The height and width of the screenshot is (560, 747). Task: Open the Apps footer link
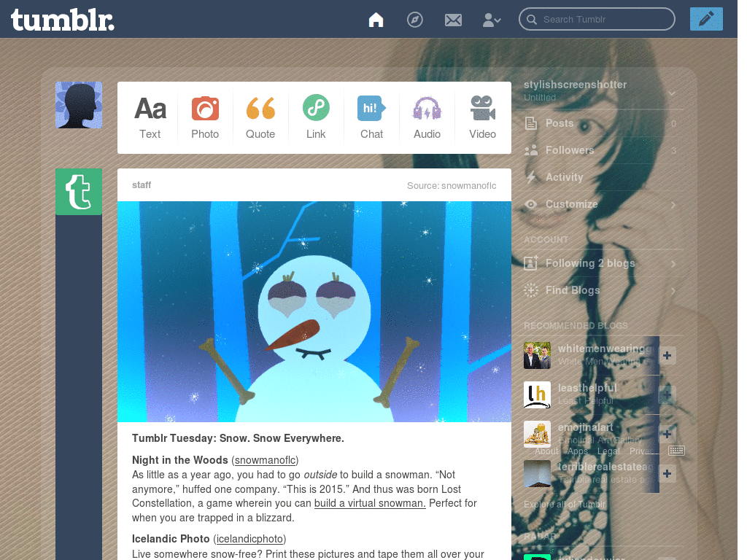pos(578,451)
